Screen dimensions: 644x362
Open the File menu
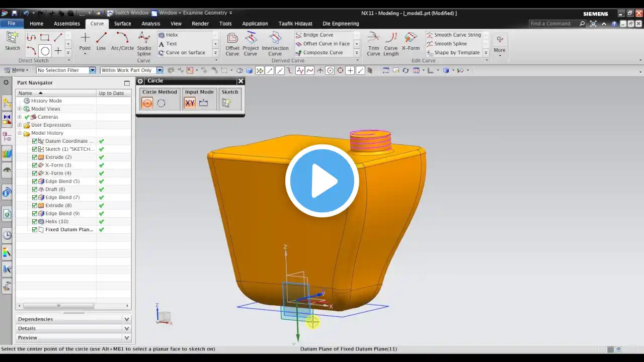[11, 24]
